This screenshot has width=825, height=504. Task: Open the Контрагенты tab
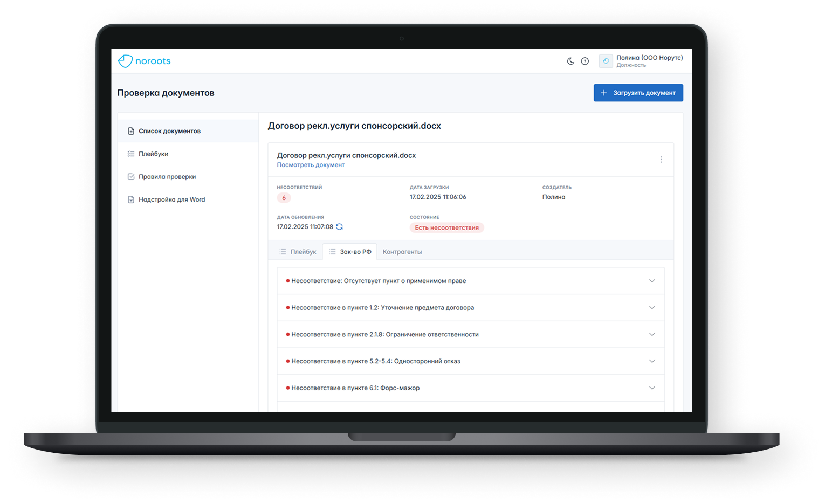click(402, 252)
